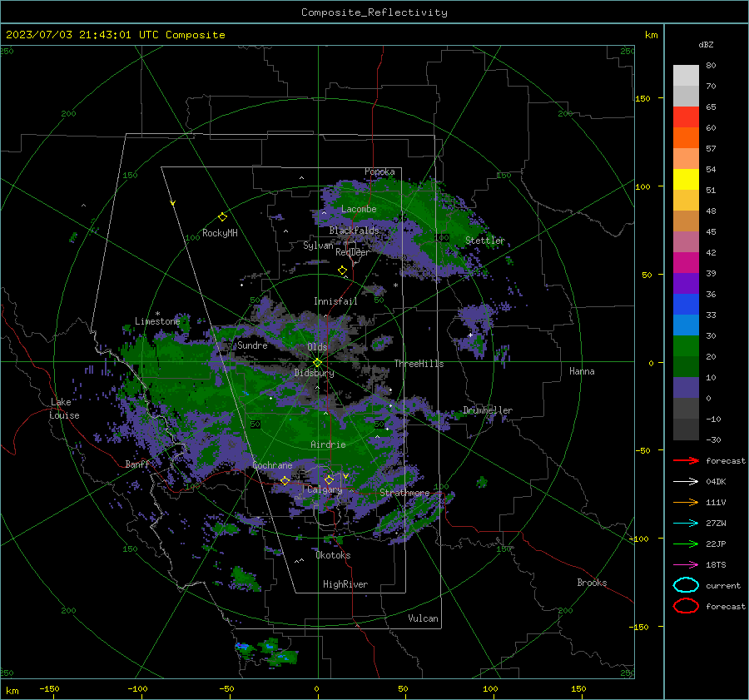
Task: Click the Cochrane city label
Action: (x=272, y=465)
